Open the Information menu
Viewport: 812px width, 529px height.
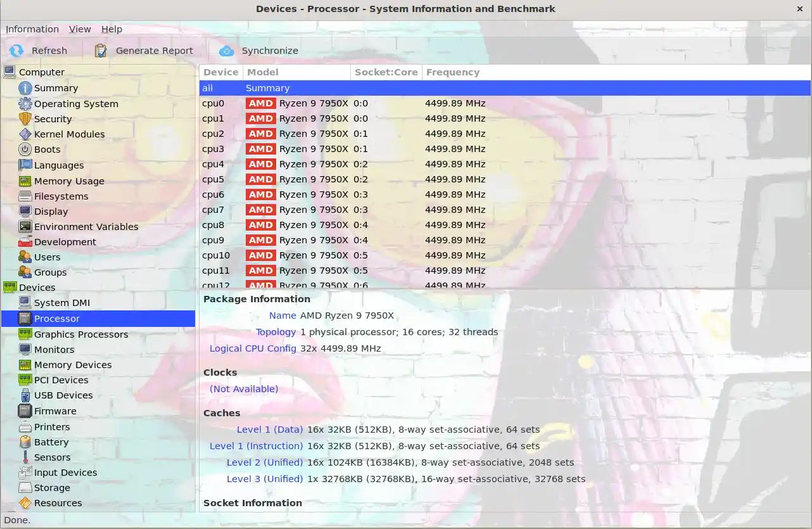coord(32,29)
